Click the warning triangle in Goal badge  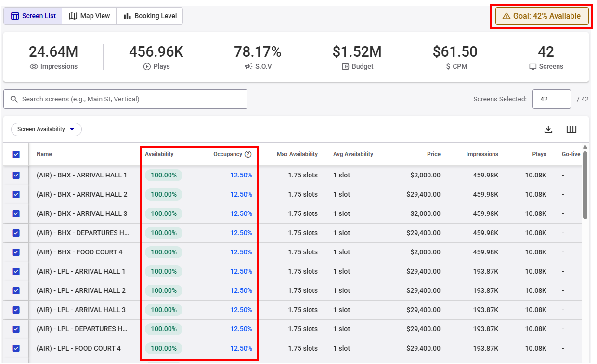[x=506, y=16]
